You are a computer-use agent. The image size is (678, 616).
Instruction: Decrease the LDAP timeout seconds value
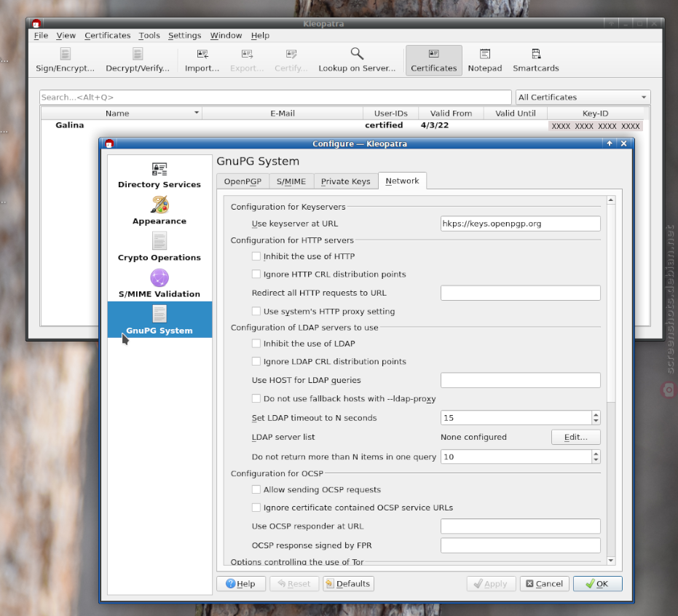click(x=596, y=421)
